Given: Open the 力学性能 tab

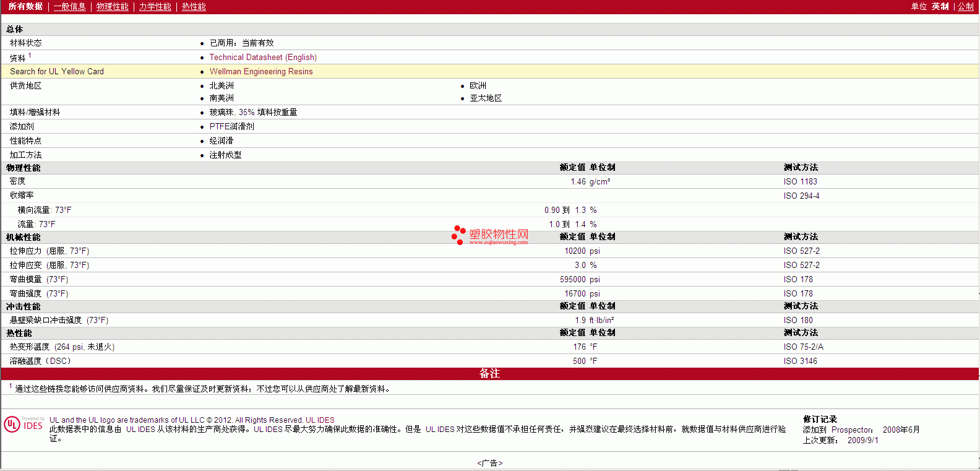Looking at the screenshot, I should click(x=155, y=6).
